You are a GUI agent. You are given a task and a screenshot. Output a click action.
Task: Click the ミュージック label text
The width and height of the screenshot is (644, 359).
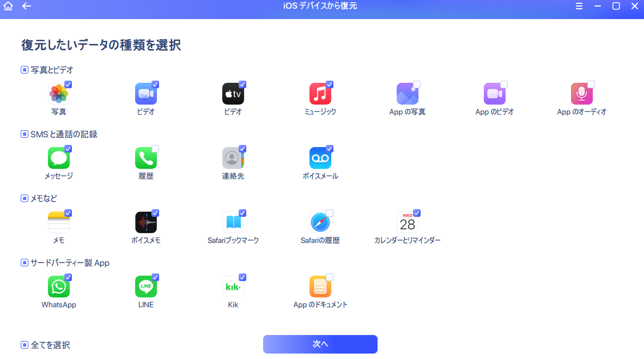pos(320,112)
